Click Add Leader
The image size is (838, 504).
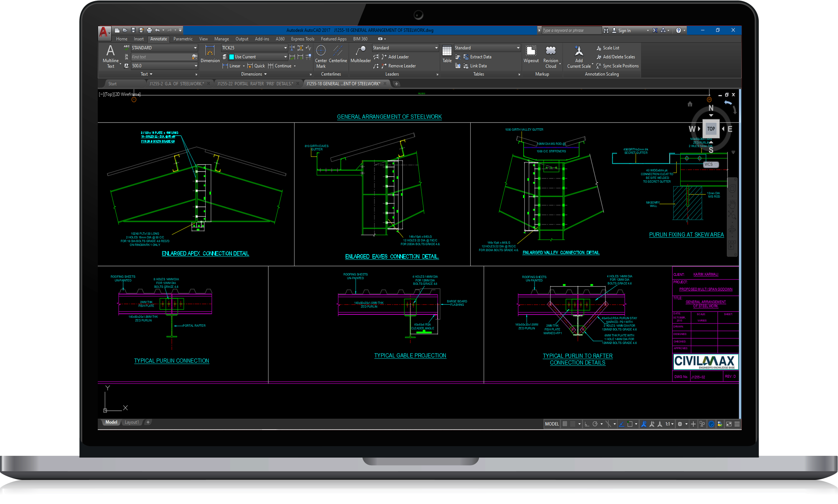(395, 57)
